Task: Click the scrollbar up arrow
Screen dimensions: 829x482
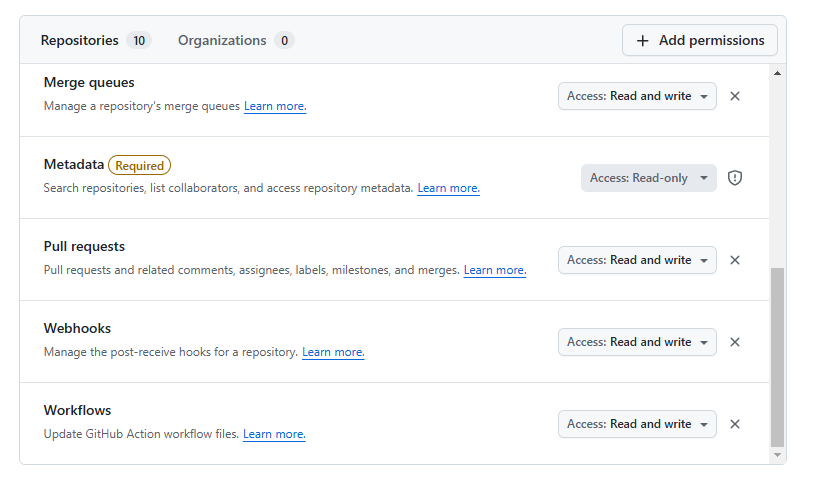Action: pos(778,74)
